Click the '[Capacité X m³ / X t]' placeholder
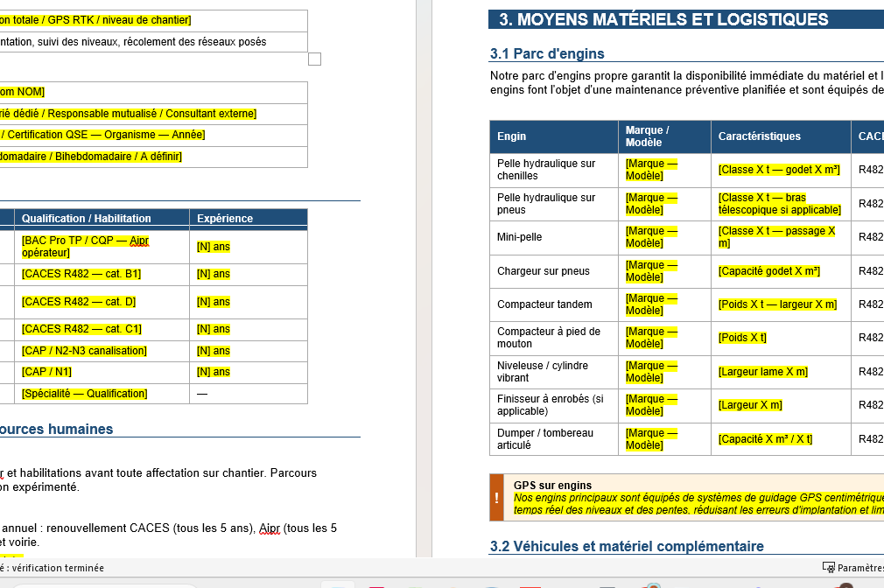884x588 pixels. coord(765,439)
